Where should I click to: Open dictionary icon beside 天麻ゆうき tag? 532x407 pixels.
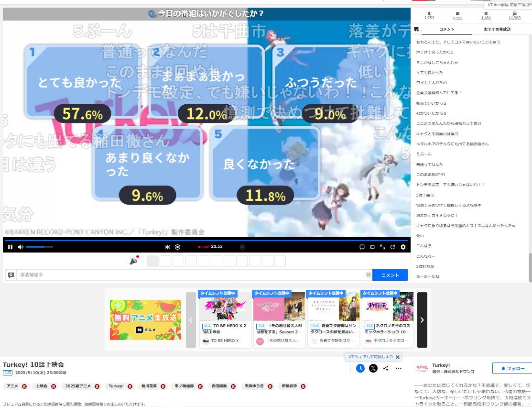tap(270, 386)
